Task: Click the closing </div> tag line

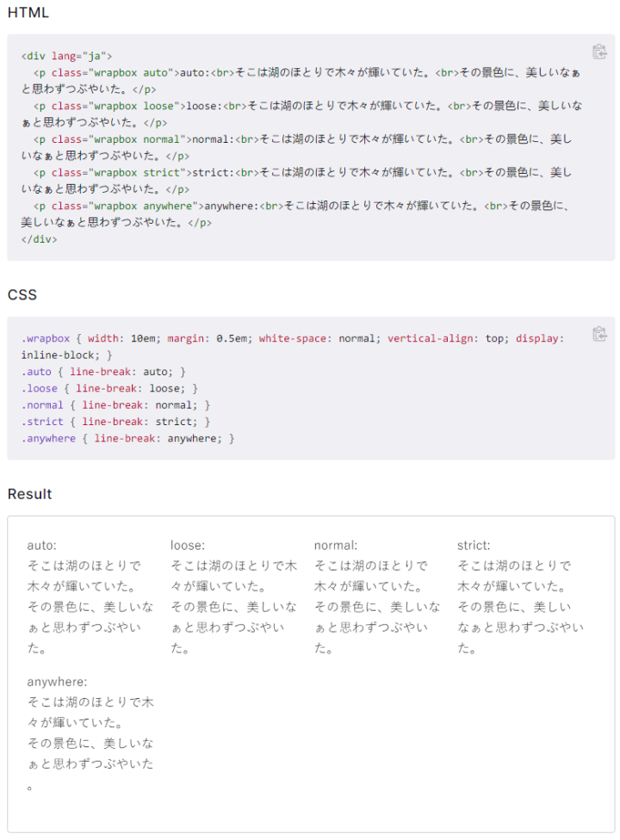Action: (39, 239)
